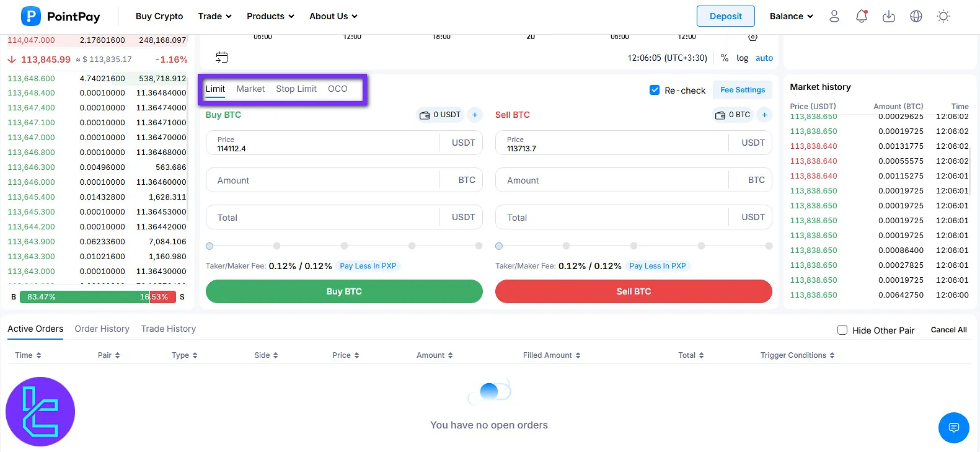
Task: Switch to the Trade History tab
Action: point(169,329)
